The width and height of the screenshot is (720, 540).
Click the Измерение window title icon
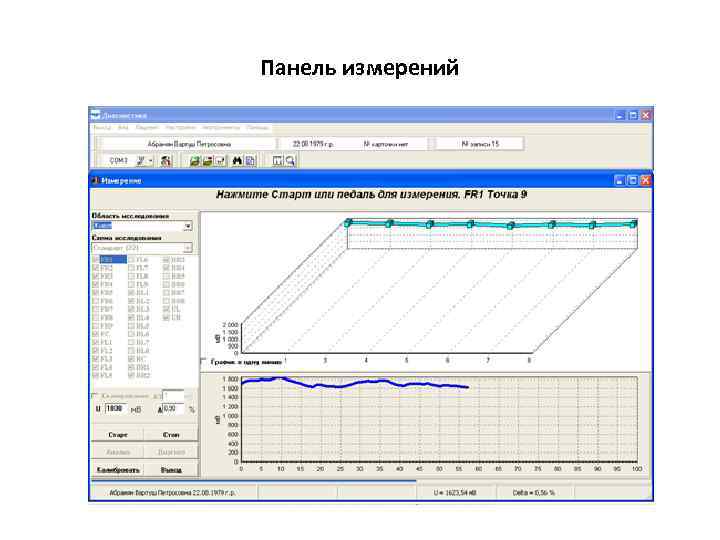click(x=96, y=180)
